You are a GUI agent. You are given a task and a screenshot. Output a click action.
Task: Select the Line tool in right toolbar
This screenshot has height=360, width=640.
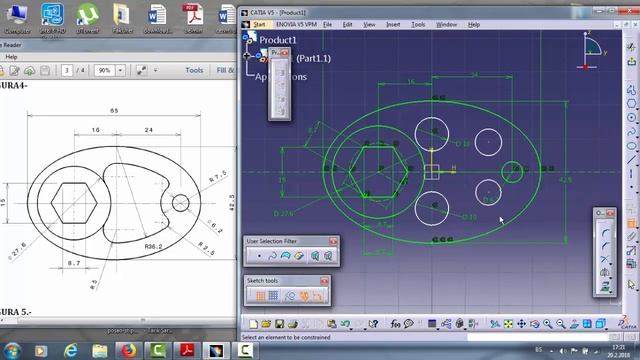click(631, 160)
